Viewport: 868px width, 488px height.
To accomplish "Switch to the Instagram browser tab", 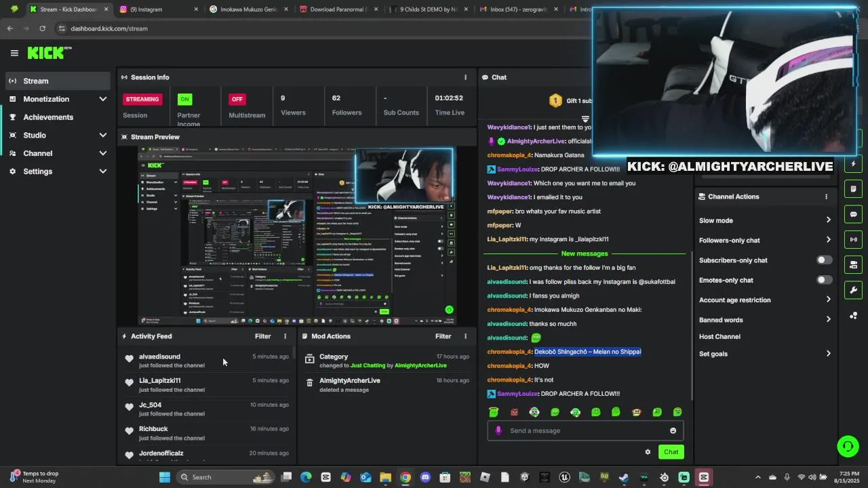I will coord(158,9).
